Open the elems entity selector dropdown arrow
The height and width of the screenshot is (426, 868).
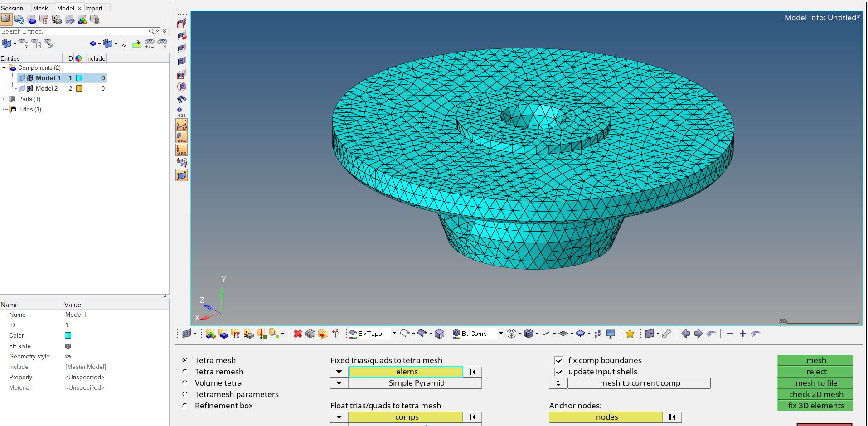click(339, 372)
